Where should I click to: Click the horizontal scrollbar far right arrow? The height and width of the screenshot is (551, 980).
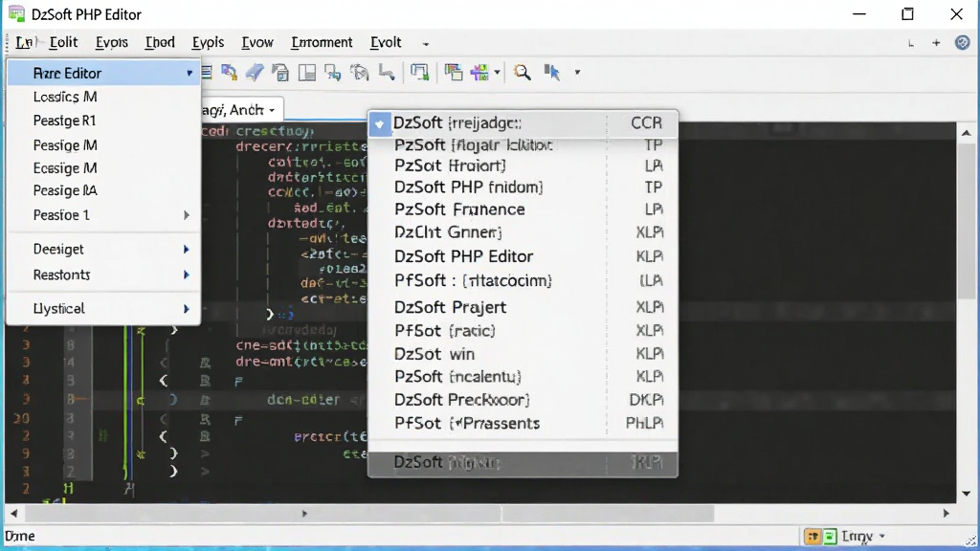[x=947, y=514]
